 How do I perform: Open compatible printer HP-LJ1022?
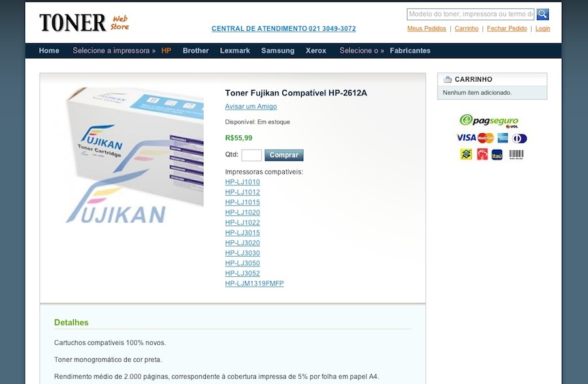[242, 223]
